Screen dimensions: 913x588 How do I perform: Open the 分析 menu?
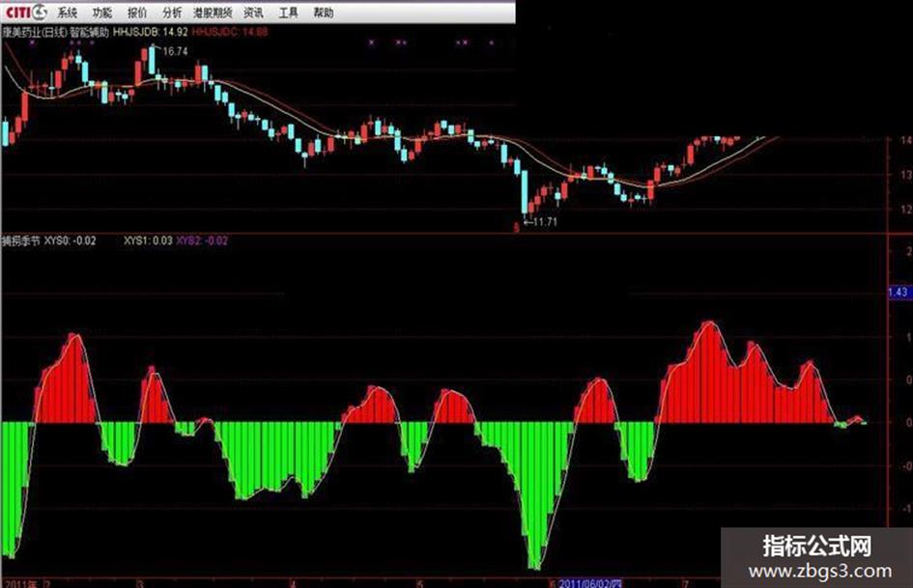pyautogui.click(x=172, y=13)
